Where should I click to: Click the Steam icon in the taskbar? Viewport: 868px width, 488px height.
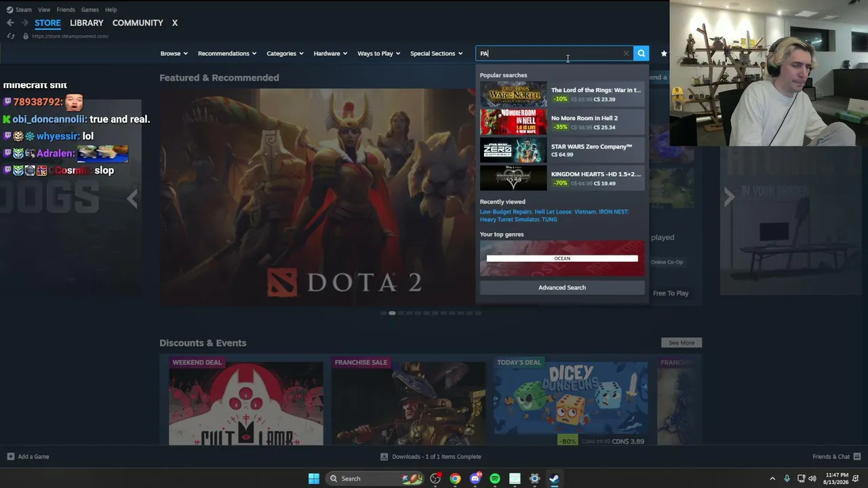point(554,479)
